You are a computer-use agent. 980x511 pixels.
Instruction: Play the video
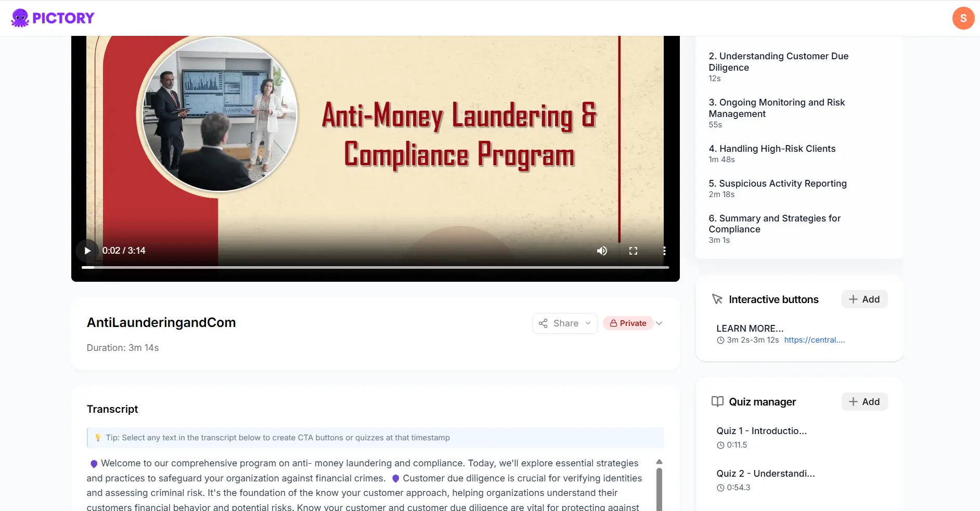coord(87,251)
